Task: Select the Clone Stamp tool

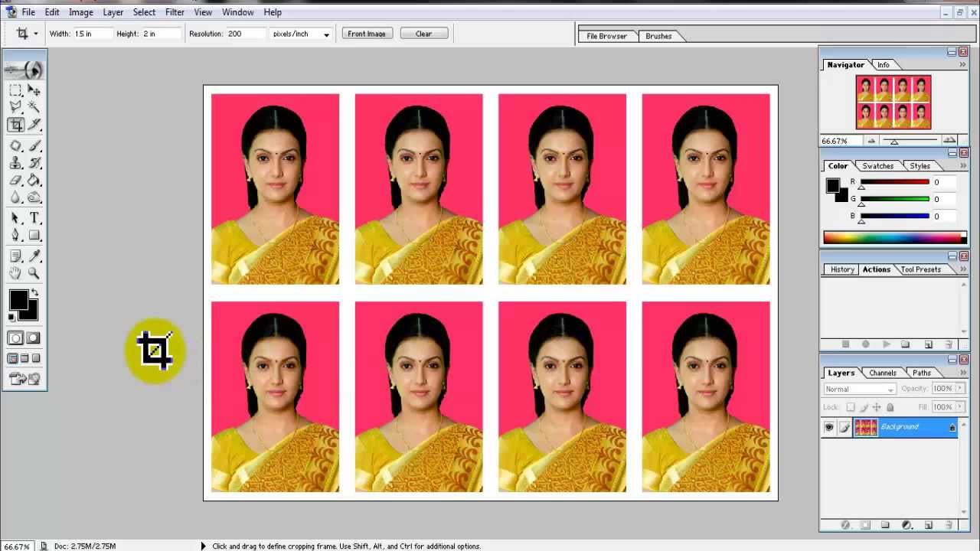Action: click(15, 163)
